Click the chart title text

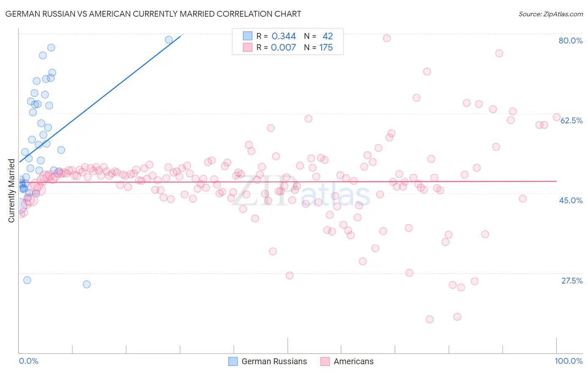point(153,14)
